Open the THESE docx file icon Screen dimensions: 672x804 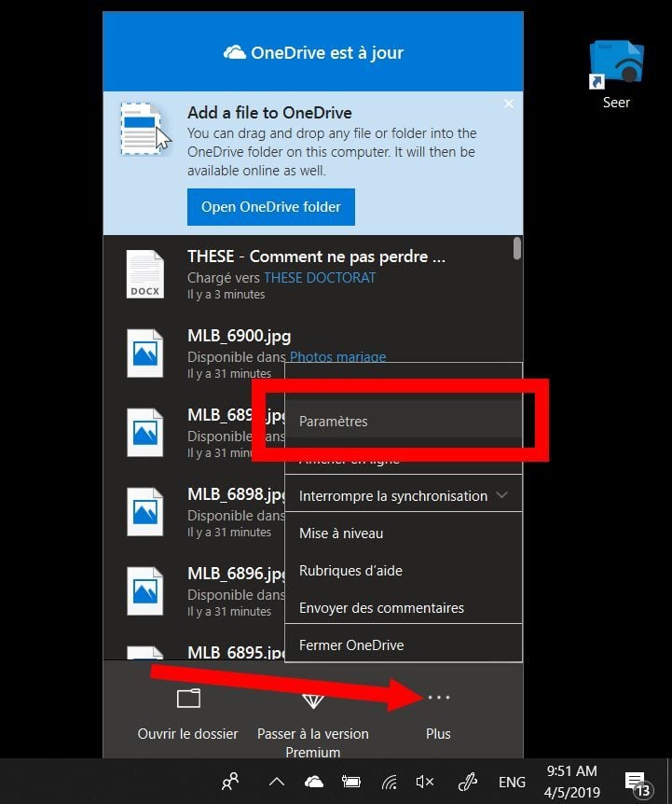coord(145,274)
